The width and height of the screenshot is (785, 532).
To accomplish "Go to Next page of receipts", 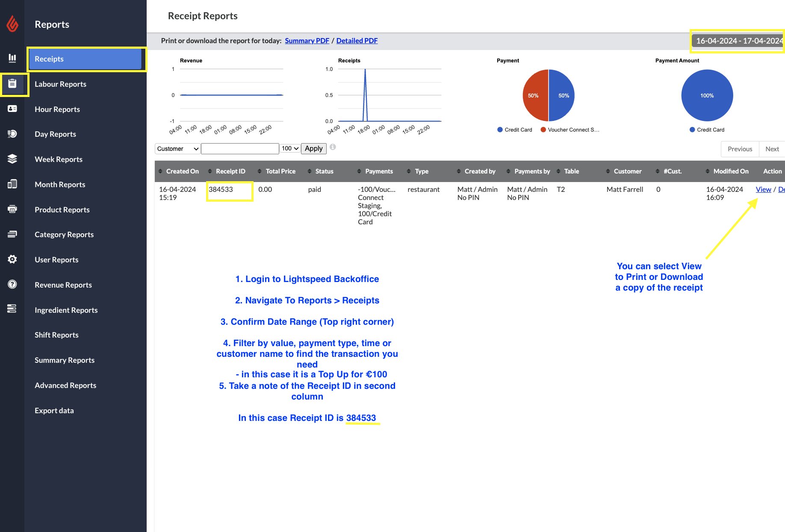I will tap(772, 149).
